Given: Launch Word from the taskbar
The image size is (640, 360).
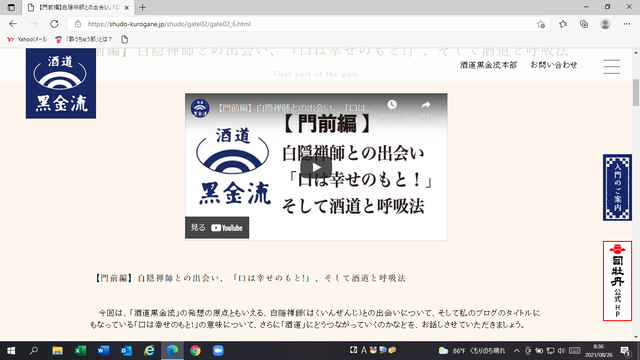Looking at the screenshot, I should pyautogui.click(x=103, y=351).
